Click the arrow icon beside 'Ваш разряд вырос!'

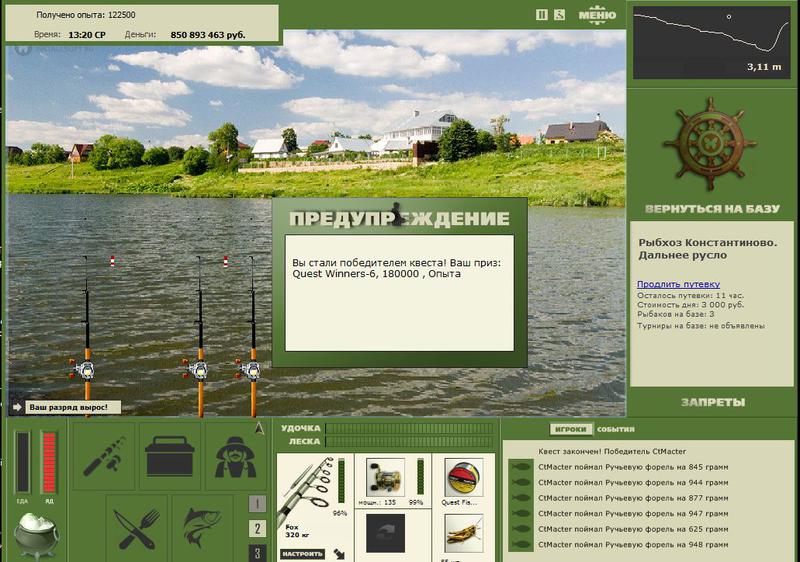(17, 407)
